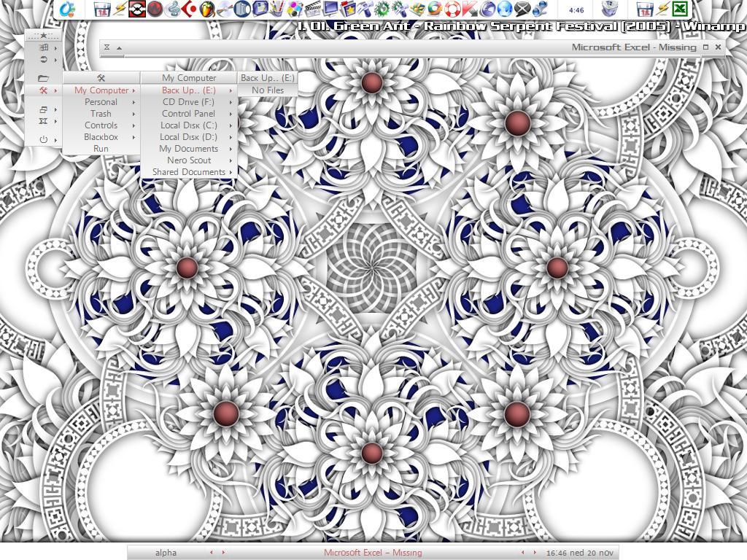Open the black X speech bubble icon
The width and height of the screenshot is (747, 560).
pos(523,9)
